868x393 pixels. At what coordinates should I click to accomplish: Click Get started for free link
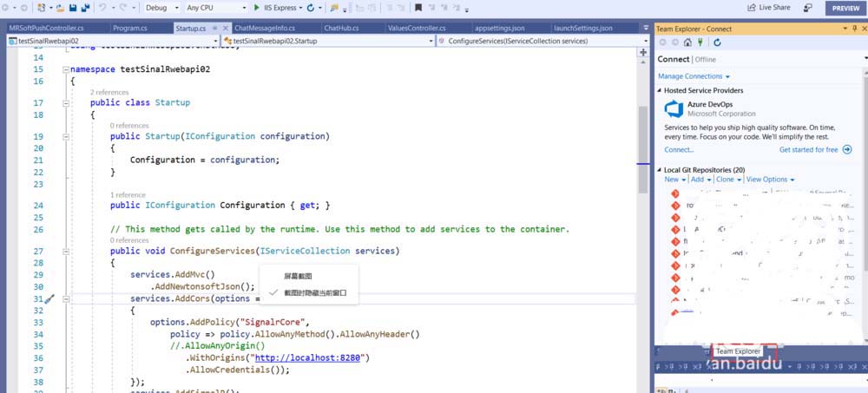click(x=809, y=149)
